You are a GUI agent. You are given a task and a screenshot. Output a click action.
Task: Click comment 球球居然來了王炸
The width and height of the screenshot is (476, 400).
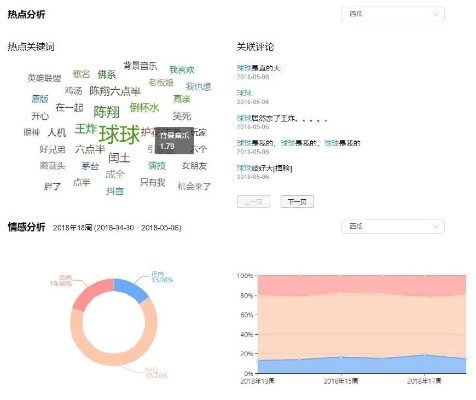pyautogui.click(x=282, y=118)
